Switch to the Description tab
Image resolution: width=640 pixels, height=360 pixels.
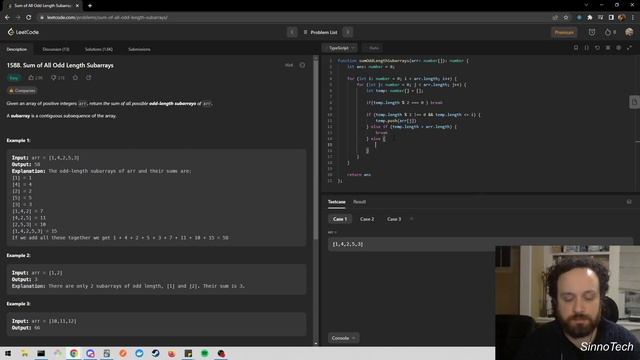point(17,49)
